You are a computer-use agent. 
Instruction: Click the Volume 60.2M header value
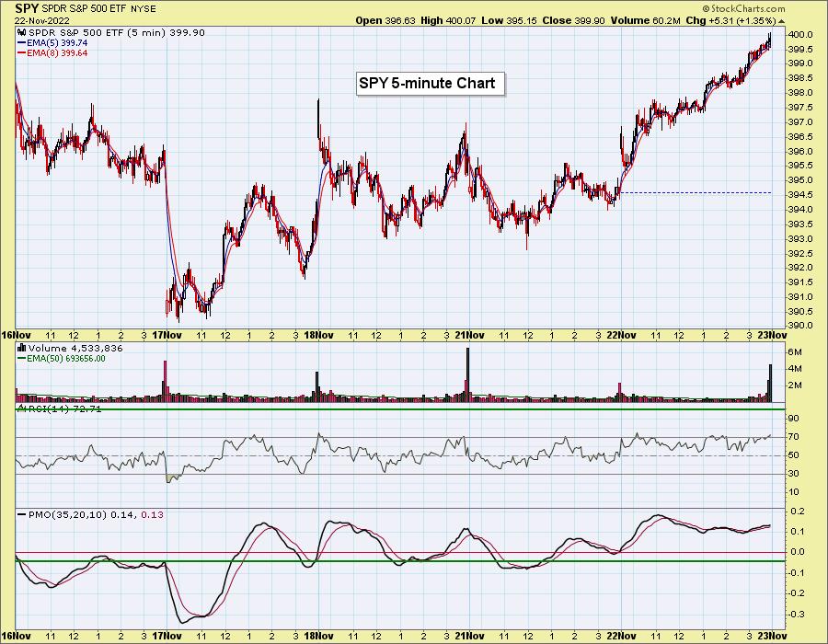(x=645, y=20)
